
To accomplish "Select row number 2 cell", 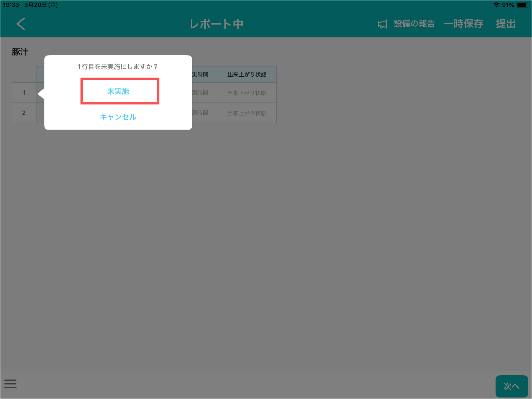I will tap(24, 113).
